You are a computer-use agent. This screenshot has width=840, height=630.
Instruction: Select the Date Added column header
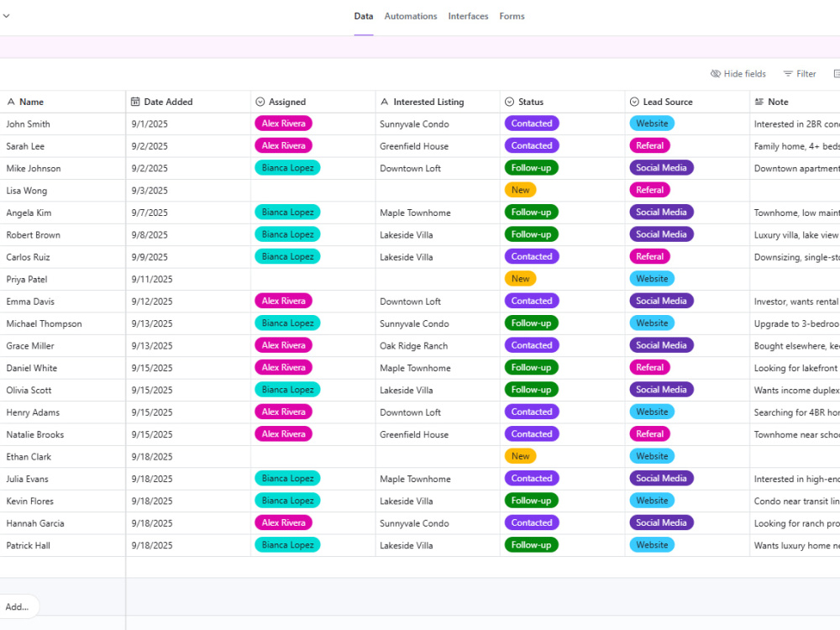tap(168, 102)
